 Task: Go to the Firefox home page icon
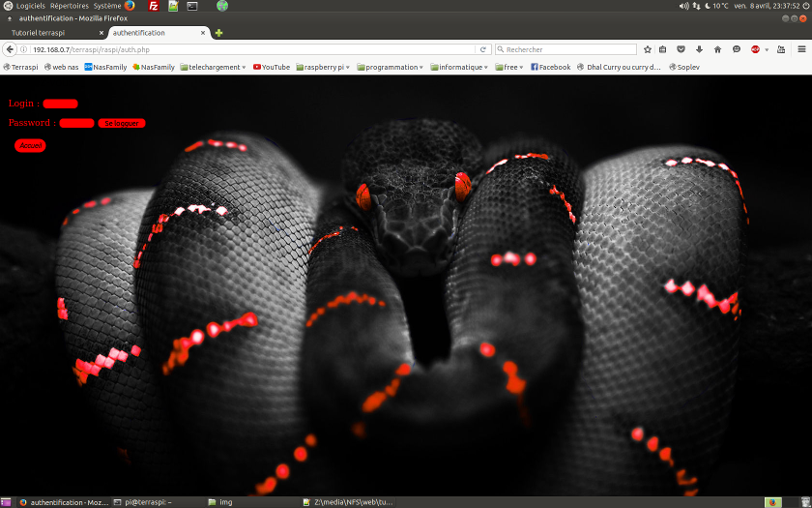[x=717, y=49]
